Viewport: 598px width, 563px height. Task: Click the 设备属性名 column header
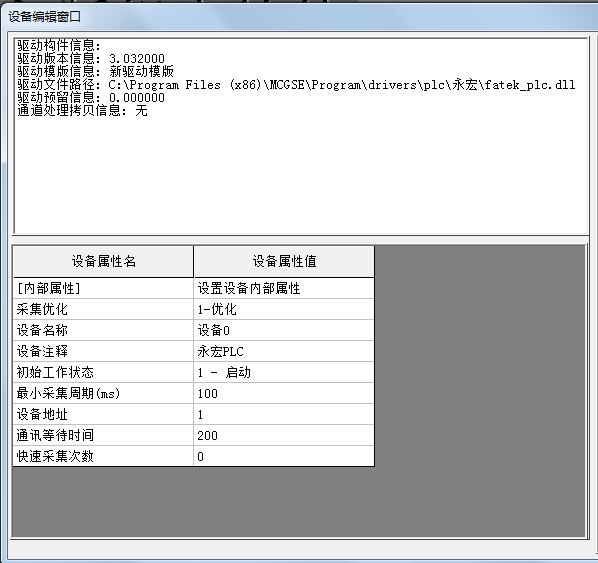(103, 262)
